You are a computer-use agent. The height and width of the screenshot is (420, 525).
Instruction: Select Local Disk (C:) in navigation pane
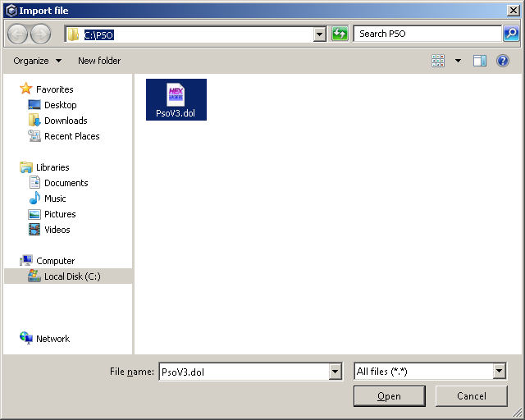(x=71, y=276)
